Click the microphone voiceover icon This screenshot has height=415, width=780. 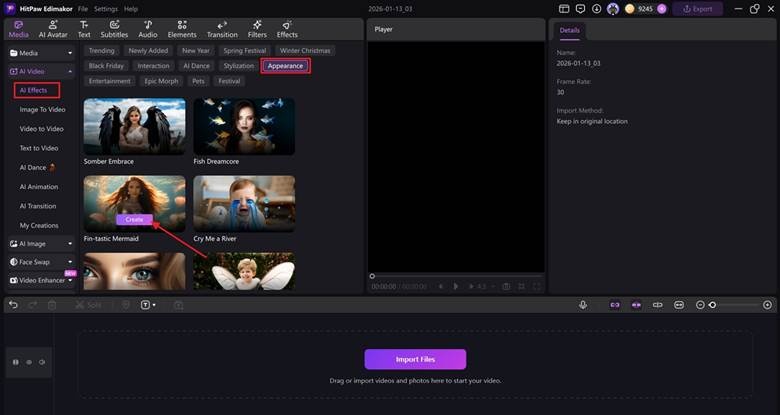pyautogui.click(x=583, y=304)
